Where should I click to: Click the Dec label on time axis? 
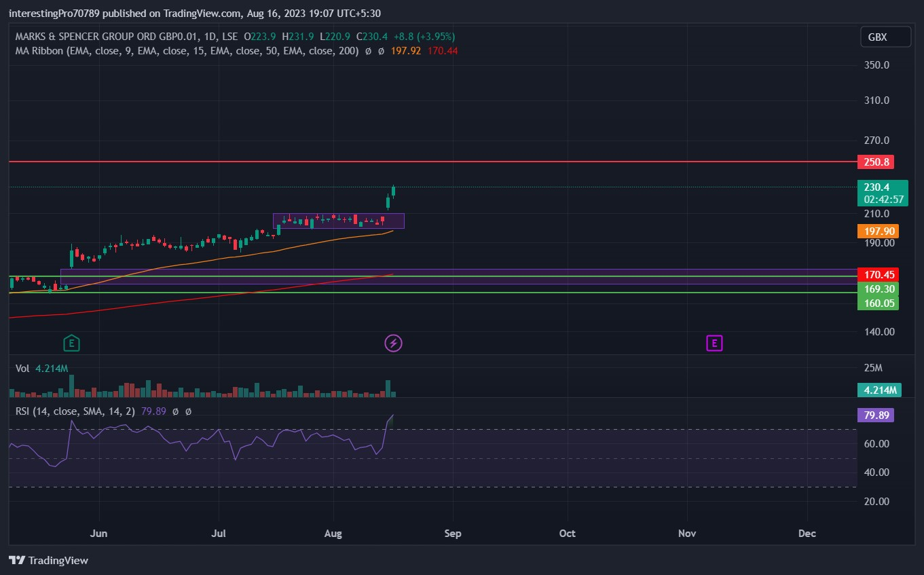point(807,533)
